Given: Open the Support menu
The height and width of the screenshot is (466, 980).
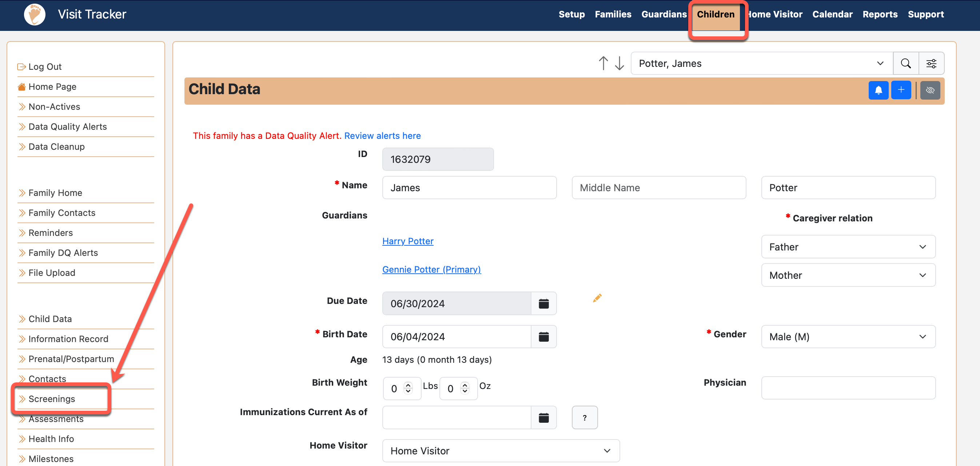Looking at the screenshot, I should point(925,15).
